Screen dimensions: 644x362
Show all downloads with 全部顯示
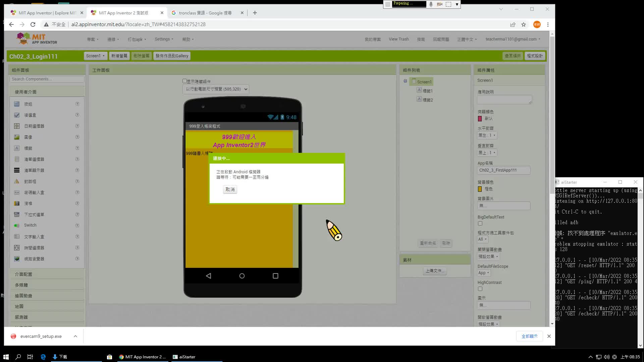click(x=529, y=336)
